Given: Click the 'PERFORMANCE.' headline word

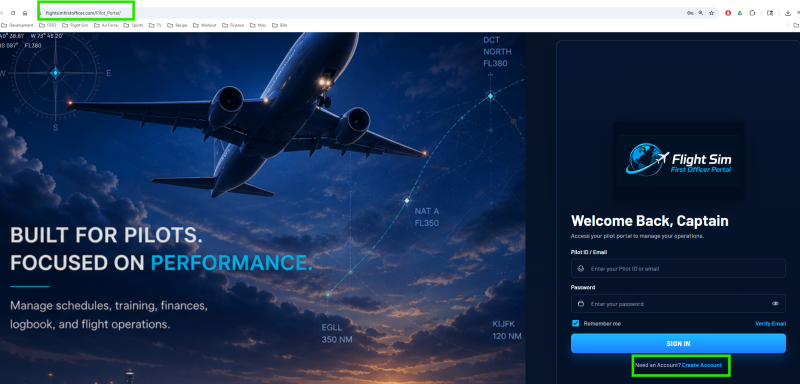Looking at the screenshot, I should point(232,262).
